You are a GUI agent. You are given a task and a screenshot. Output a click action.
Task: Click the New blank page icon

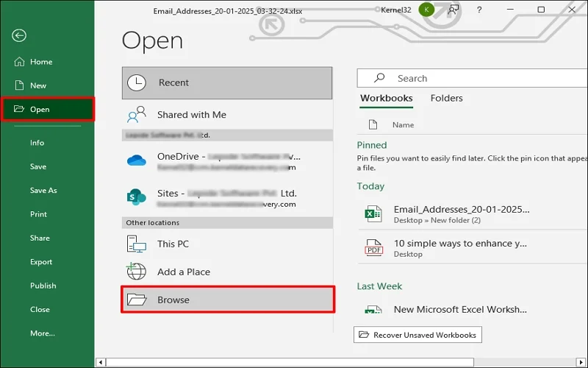(19, 85)
